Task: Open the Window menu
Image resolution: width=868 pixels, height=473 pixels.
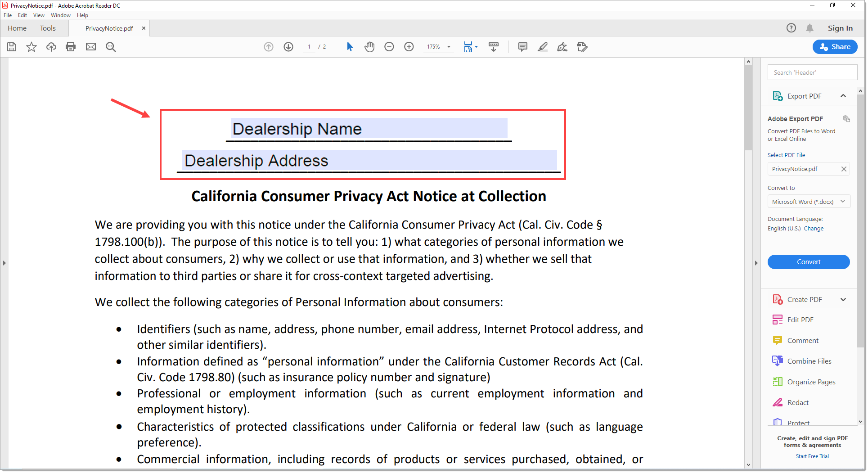Action: 61,15
